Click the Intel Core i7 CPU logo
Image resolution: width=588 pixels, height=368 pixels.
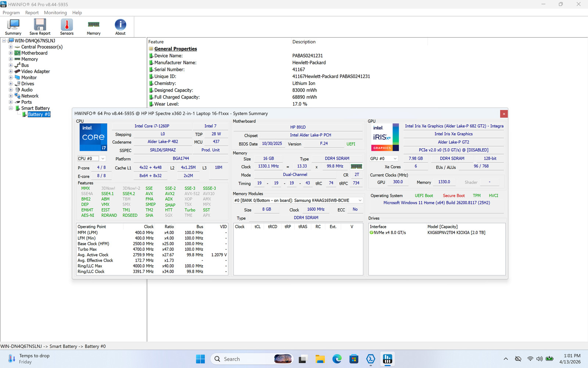[93, 137]
